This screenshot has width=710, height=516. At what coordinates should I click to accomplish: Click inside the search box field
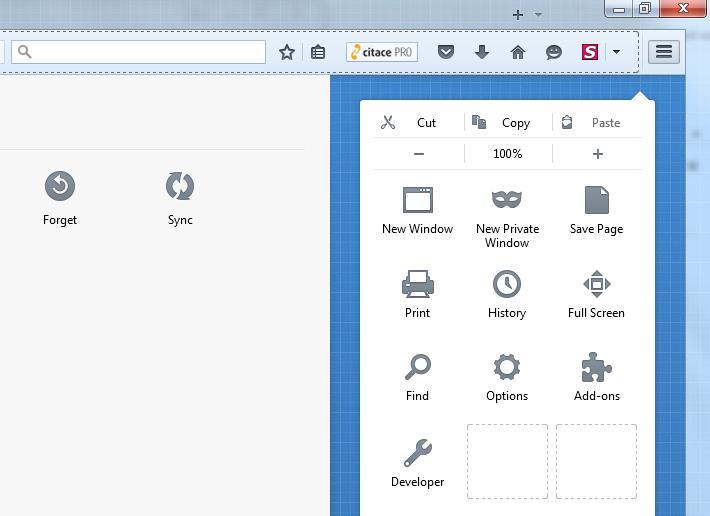coord(139,52)
